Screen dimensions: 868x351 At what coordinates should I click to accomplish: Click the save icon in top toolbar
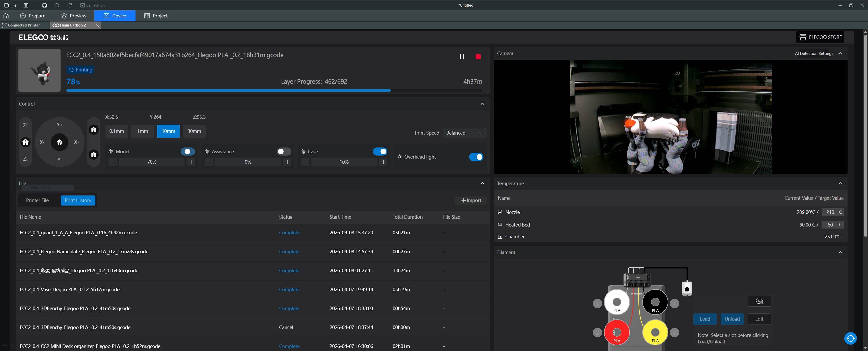[44, 5]
